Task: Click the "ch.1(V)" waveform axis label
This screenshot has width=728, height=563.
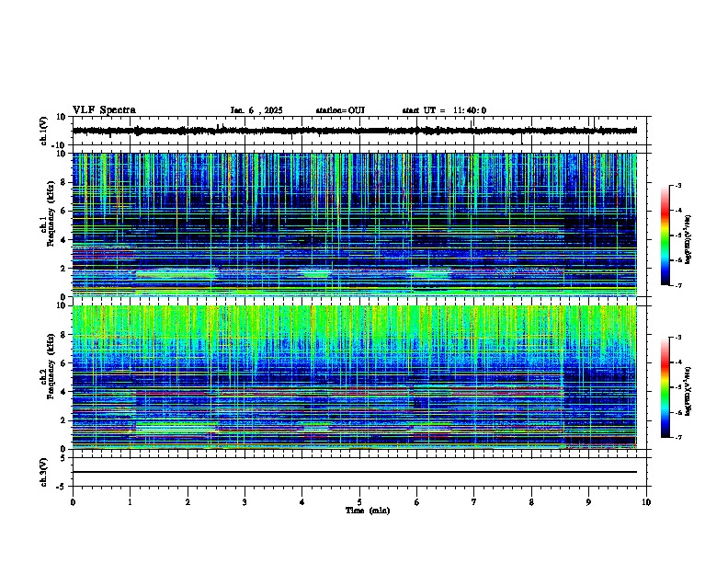Action: pyautogui.click(x=44, y=131)
